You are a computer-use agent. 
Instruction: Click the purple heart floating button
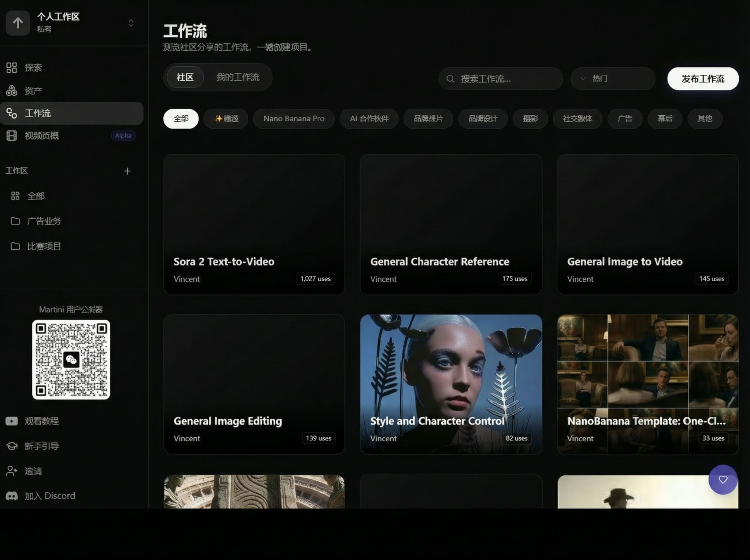coord(723,480)
